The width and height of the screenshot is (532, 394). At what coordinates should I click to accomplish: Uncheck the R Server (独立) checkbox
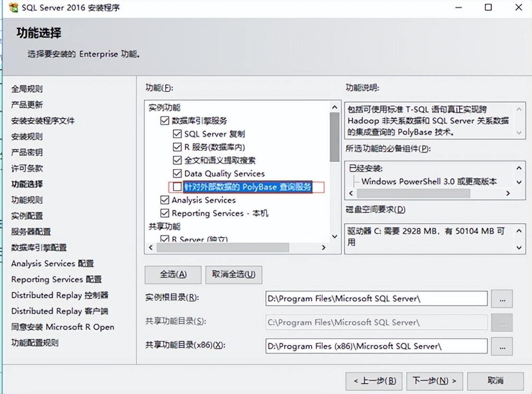tap(165, 239)
